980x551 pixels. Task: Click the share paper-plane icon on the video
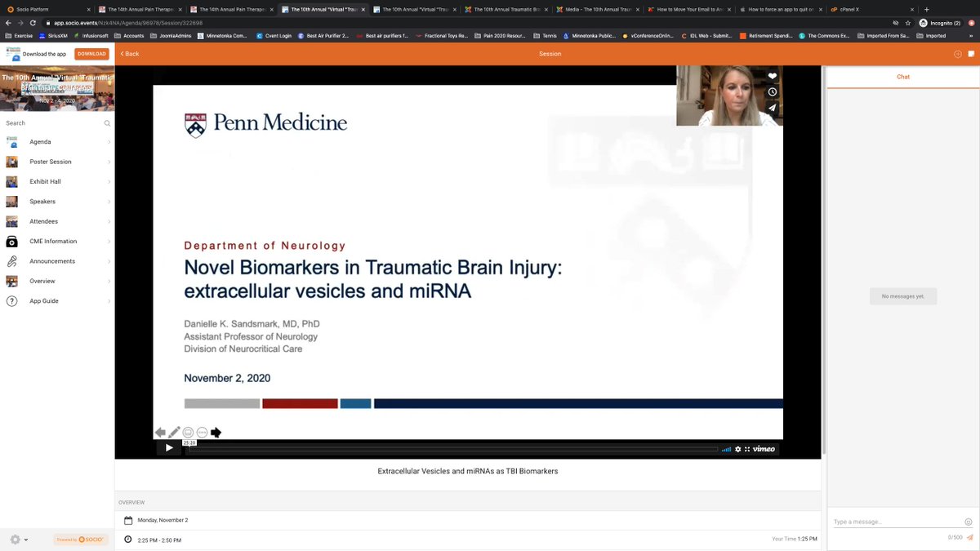[x=772, y=107]
